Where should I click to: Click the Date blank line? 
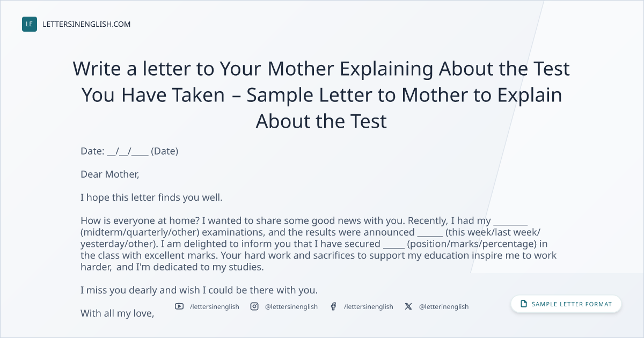(x=128, y=152)
